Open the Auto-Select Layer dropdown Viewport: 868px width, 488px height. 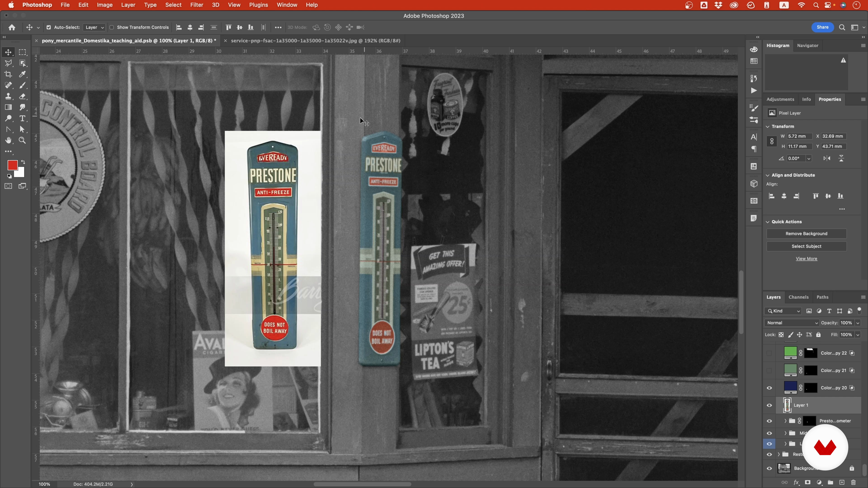(x=94, y=27)
